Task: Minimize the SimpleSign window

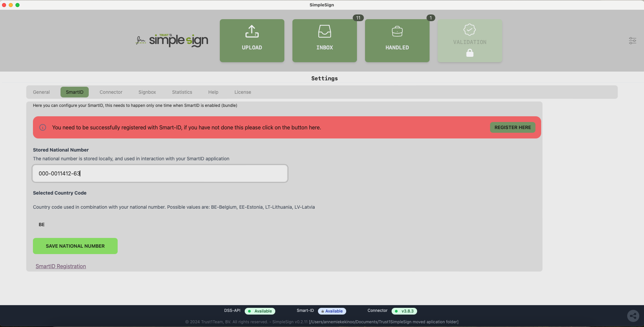Action: (11, 5)
